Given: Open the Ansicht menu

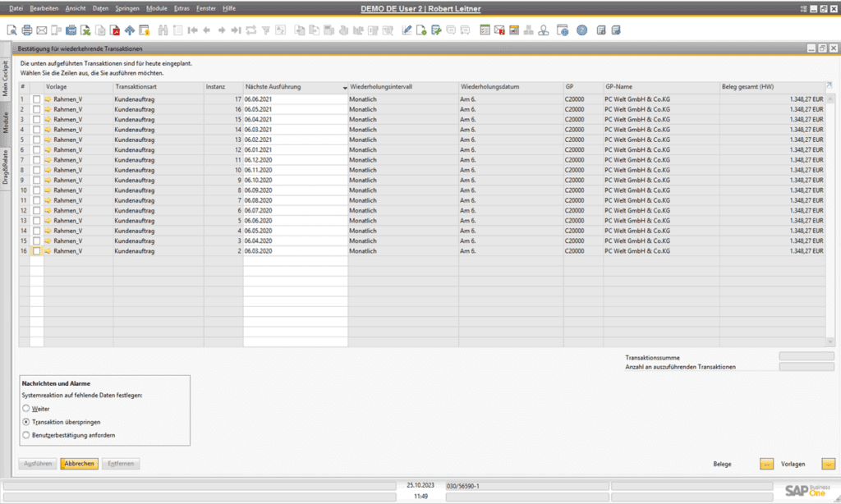Looking at the screenshot, I should click(x=76, y=8).
